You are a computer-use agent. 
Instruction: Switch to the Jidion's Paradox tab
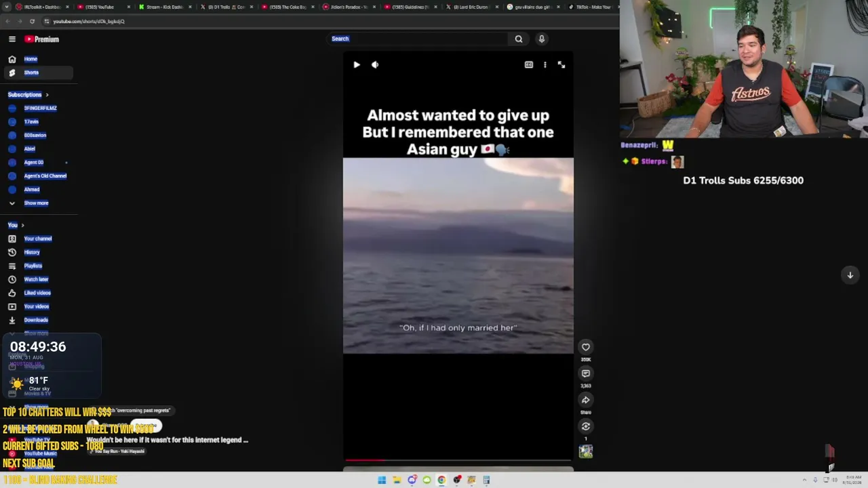[x=349, y=7]
